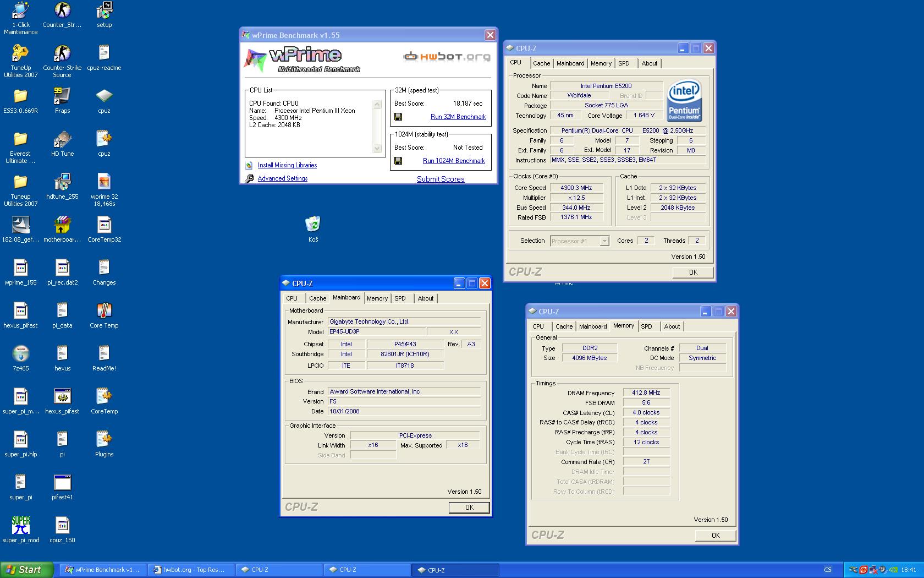Switch to CPU tab in Memory CPU-Z window
924x578 pixels.
538,326
